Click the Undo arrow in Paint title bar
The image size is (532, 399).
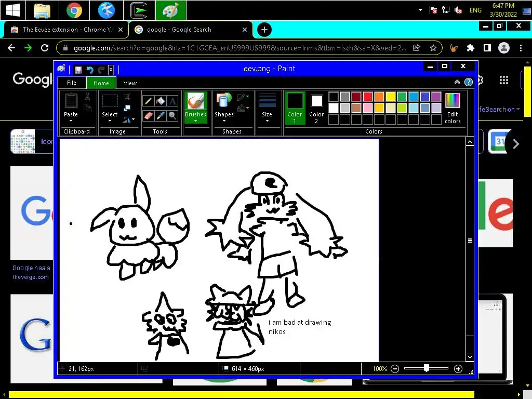click(89, 70)
